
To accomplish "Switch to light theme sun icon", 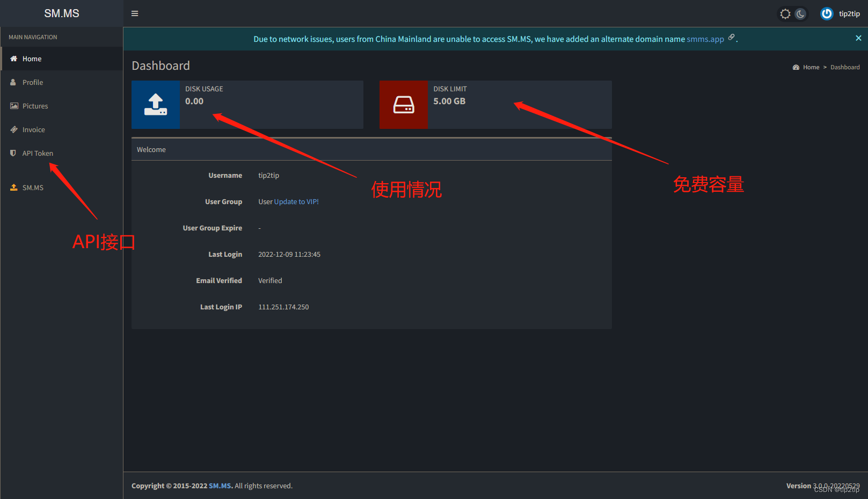I will pyautogui.click(x=785, y=14).
